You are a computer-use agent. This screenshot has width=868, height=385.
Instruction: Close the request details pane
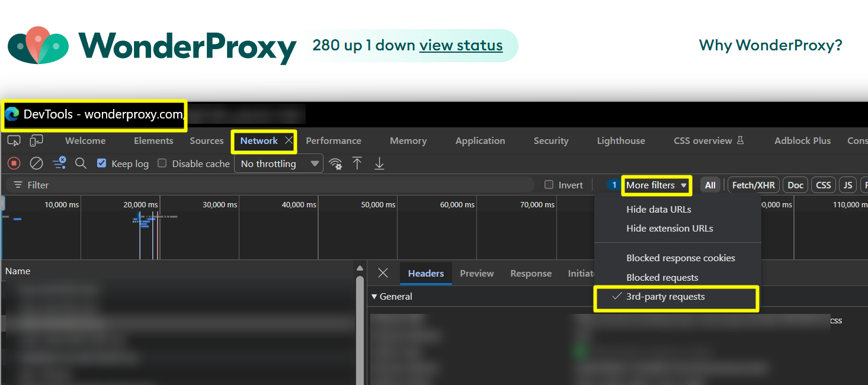pyautogui.click(x=383, y=273)
